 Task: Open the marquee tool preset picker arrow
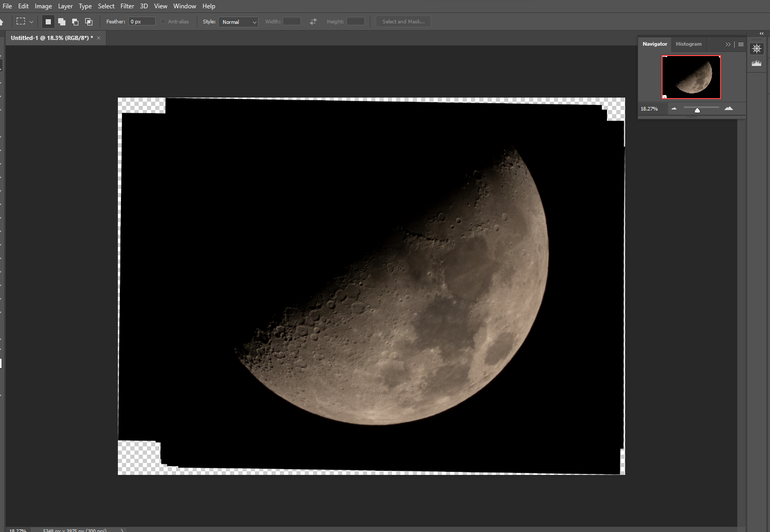pos(31,21)
